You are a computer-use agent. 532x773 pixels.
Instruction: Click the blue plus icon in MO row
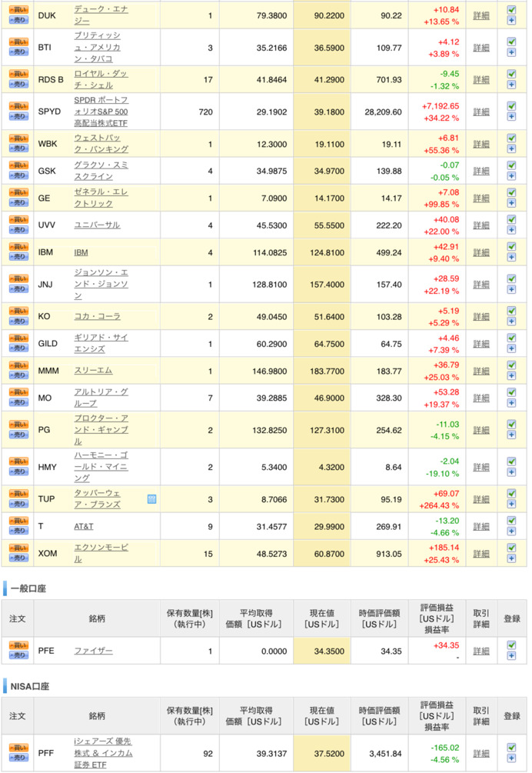(511, 403)
